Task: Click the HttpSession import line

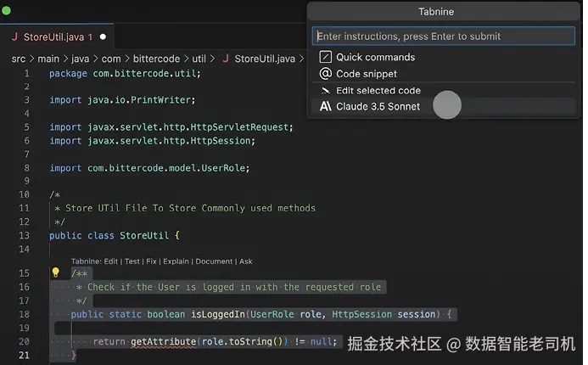Action: click(x=152, y=141)
